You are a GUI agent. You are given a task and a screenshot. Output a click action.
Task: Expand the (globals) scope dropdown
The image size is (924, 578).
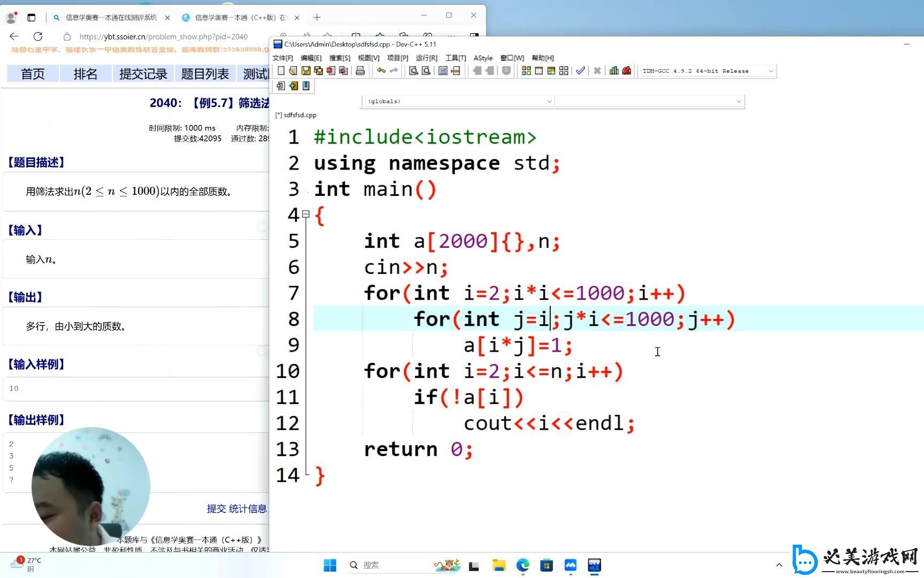coord(549,101)
